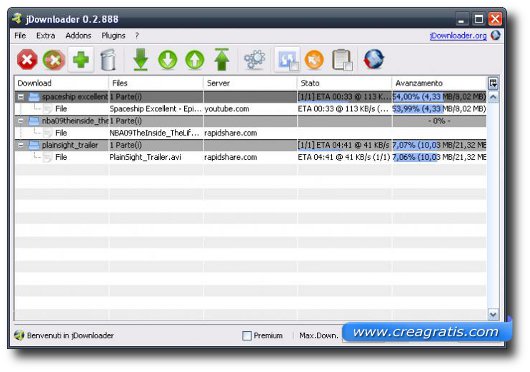Viewport: 530px width, 372px height.
Task: Click the - 0% - progress cell of nba09 package
Action: (x=439, y=121)
